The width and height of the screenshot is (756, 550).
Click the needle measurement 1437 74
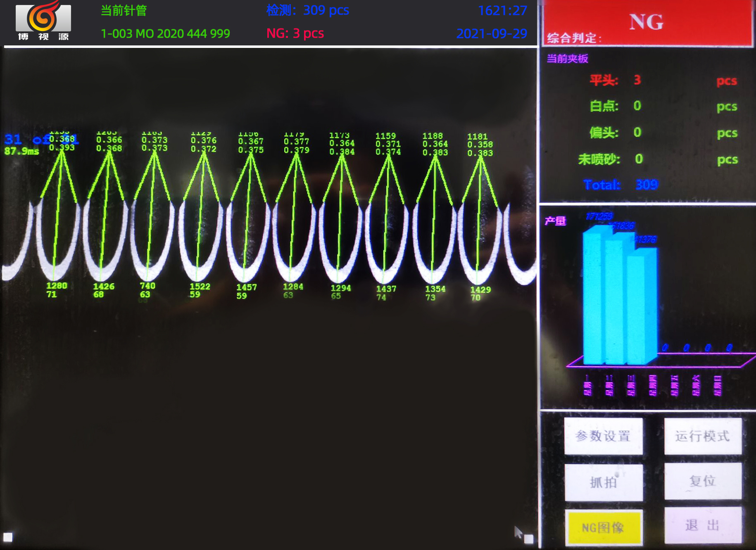(386, 293)
